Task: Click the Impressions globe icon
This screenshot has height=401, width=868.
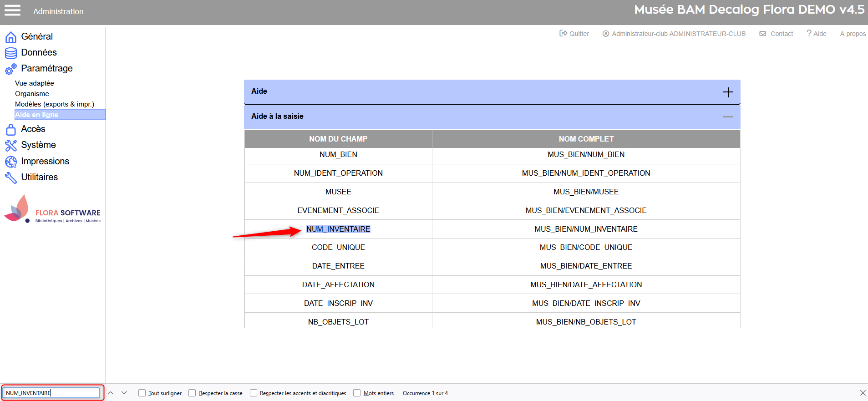Action: pyautogui.click(x=11, y=162)
